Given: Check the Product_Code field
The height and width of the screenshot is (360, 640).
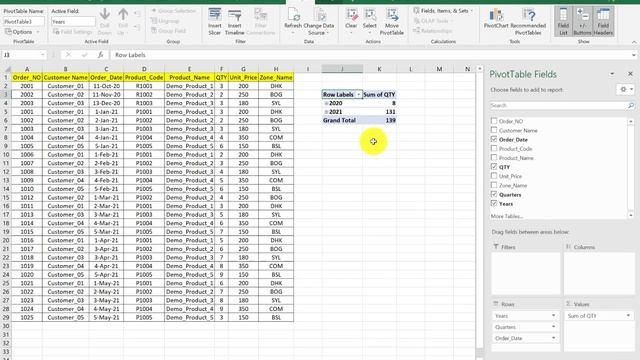Looking at the screenshot, I should [494, 148].
